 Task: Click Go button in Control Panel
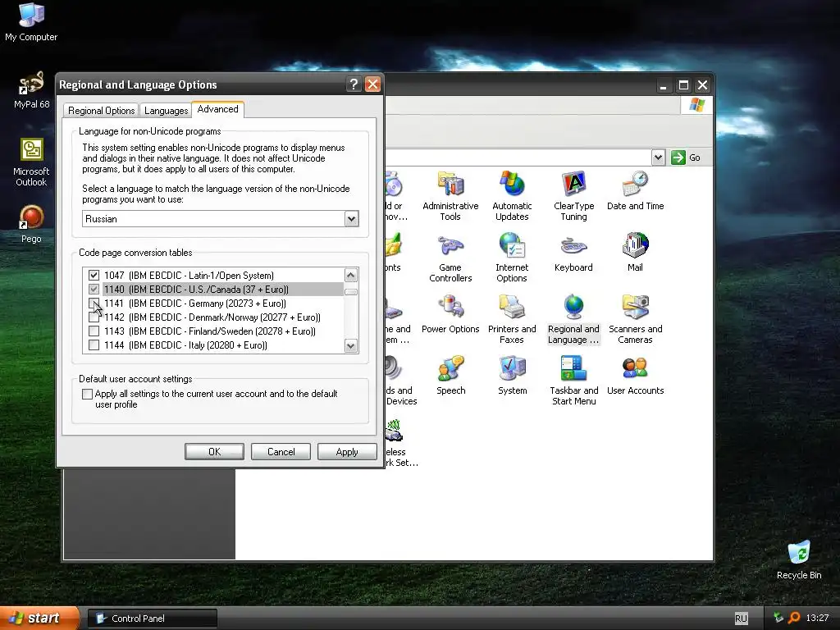pos(687,157)
